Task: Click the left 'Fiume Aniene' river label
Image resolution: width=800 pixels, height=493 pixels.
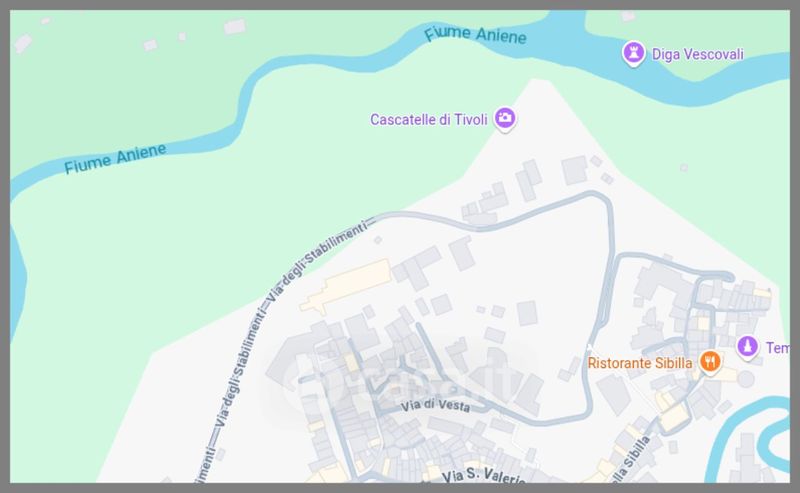Action: tap(115, 159)
